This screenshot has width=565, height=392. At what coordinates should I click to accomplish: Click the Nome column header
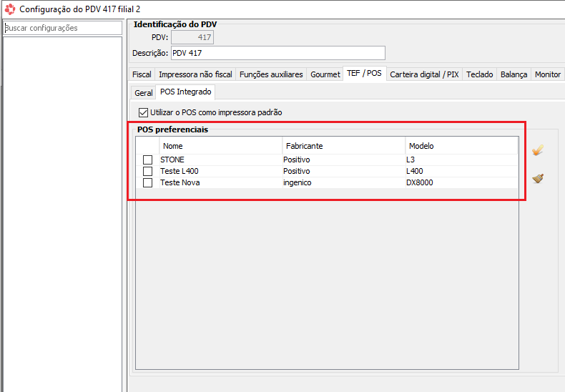[220, 146]
